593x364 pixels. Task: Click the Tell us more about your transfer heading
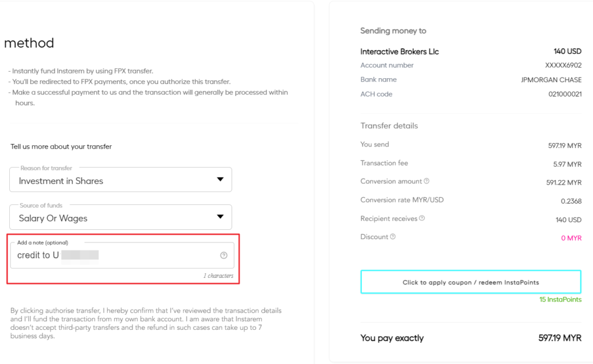pyautogui.click(x=61, y=146)
